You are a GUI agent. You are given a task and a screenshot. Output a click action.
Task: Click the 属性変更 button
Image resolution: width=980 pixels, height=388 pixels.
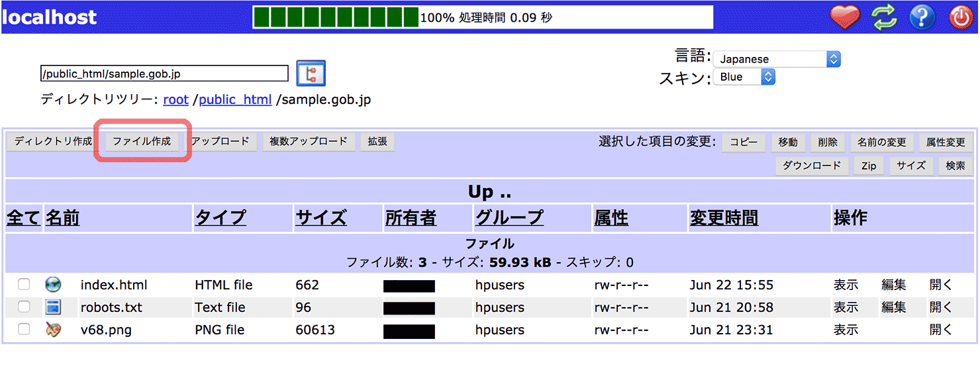(x=946, y=142)
